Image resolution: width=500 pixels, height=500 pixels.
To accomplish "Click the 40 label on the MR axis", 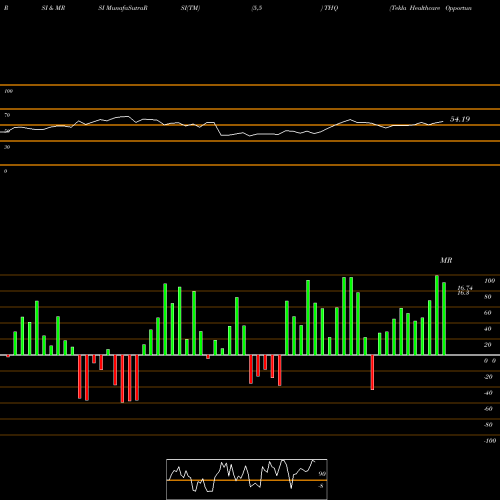I will pos(488,329).
